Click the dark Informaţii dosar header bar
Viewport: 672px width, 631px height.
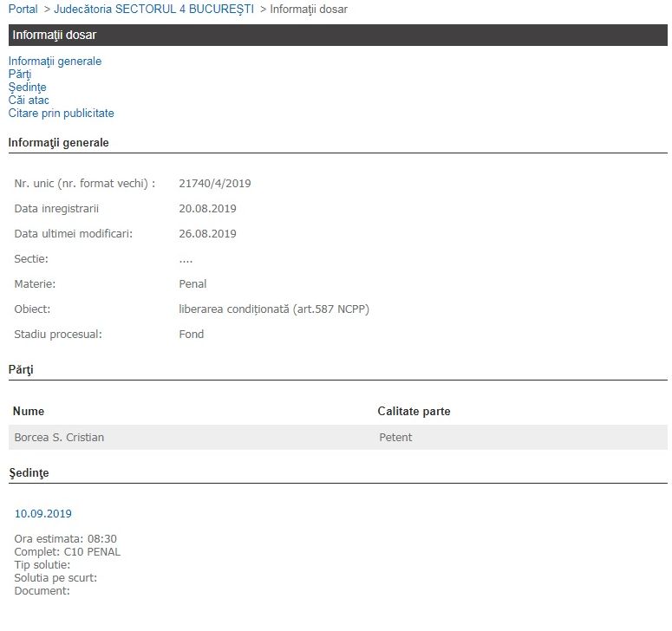pos(337,36)
